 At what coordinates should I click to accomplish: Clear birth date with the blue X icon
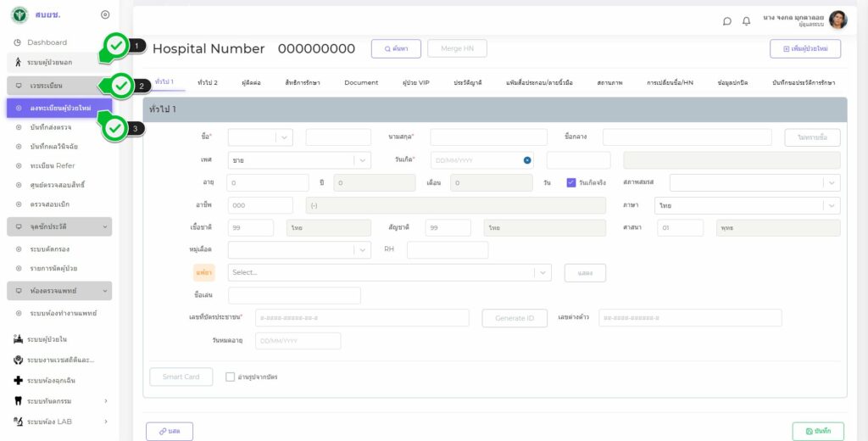526,160
